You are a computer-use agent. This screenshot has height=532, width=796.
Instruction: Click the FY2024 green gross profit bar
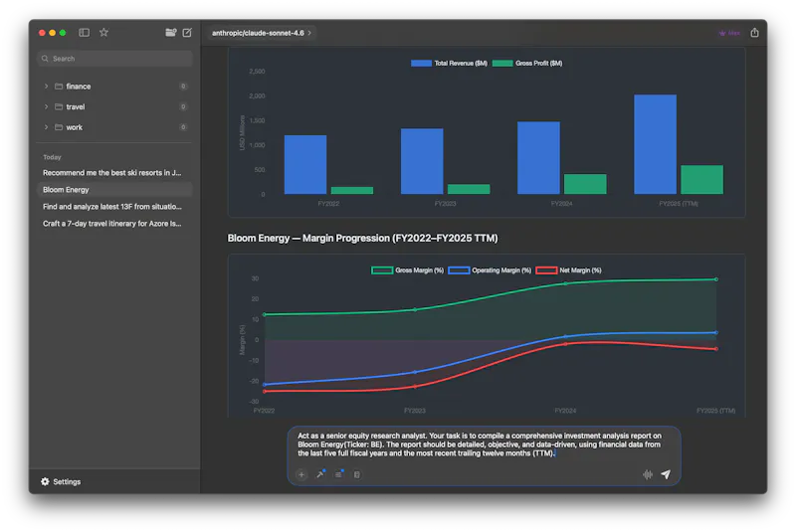pyautogui.click(x=585, y=184)
